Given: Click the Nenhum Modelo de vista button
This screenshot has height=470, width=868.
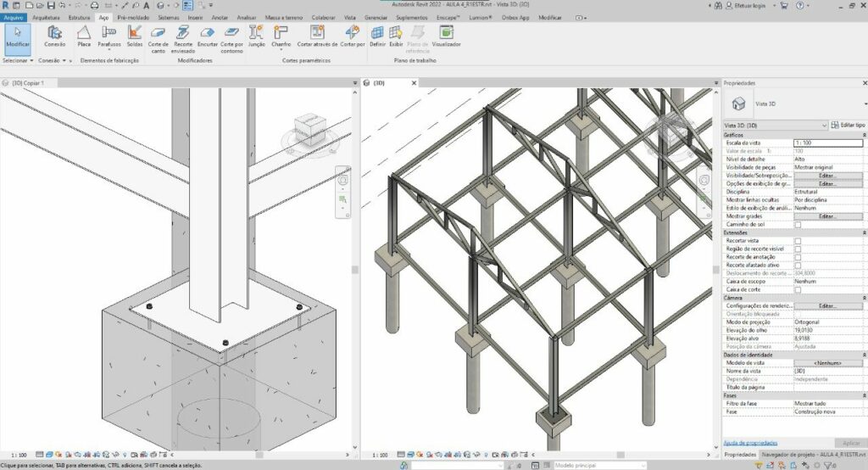Looking at the screenshot, I should [x=827, y=363].
